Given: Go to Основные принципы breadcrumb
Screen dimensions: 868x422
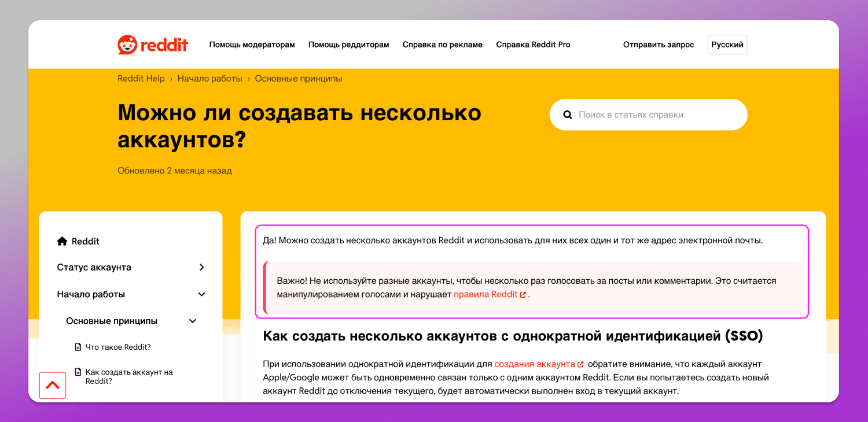Looking at the screenshot, I should [299, 79].
